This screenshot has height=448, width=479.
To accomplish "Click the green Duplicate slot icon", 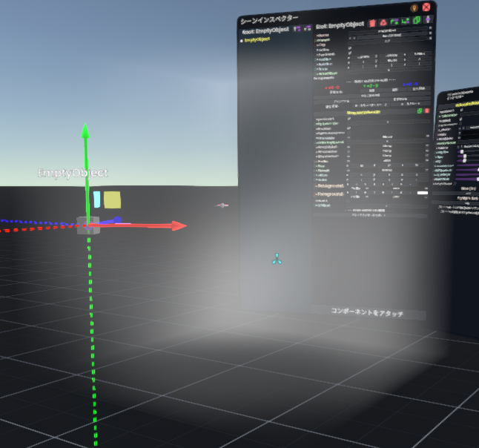I will pyautogui.click(x=417, y=20).
